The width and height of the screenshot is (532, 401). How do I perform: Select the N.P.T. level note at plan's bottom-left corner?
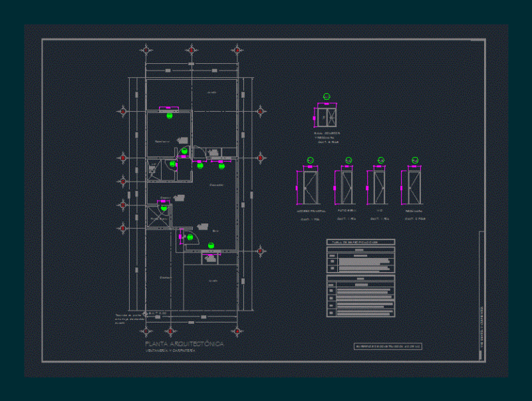pos(156,313)
